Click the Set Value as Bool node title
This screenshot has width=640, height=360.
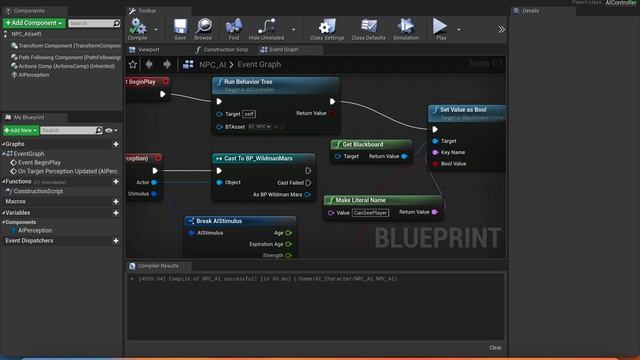(x=463, y=110)
